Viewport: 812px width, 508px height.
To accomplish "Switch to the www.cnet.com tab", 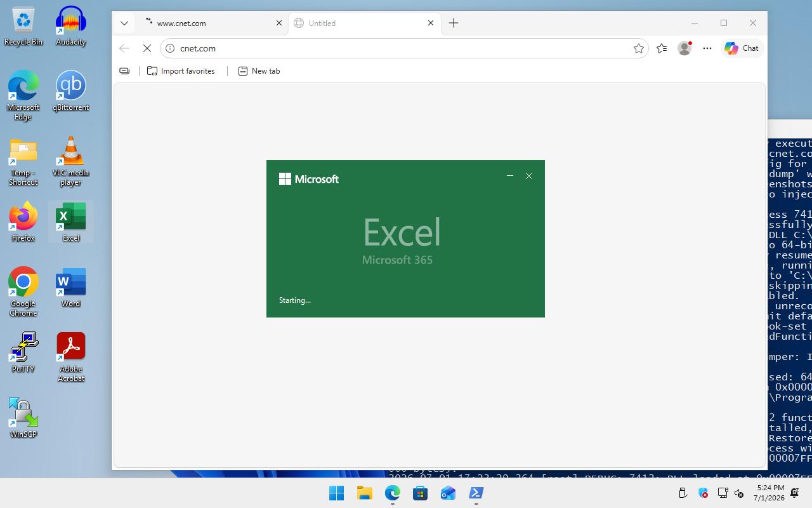I will point(213,23).
